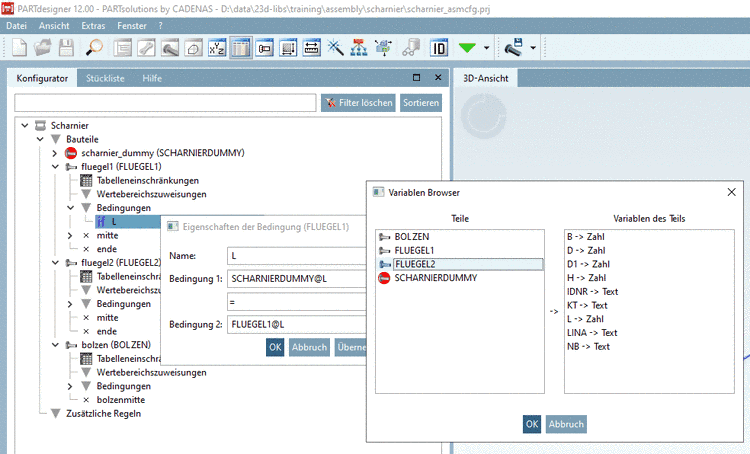Image resolution: width=750 pixels, height=454 pixels.
Task: Switch to the Hilfe tab
Action: coord(152,78)
